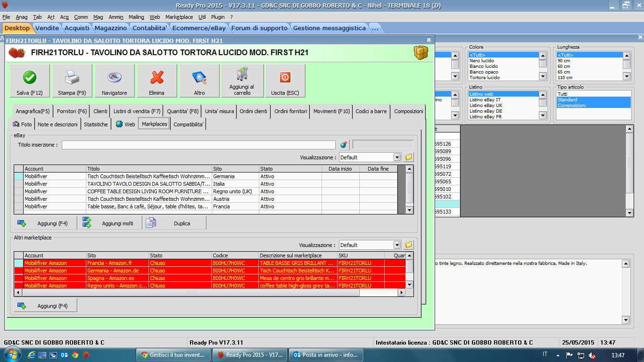Open the eBay Visualizzazione dropdown
Viewport: 644px width, 362px height.
(x=397, y=157)
